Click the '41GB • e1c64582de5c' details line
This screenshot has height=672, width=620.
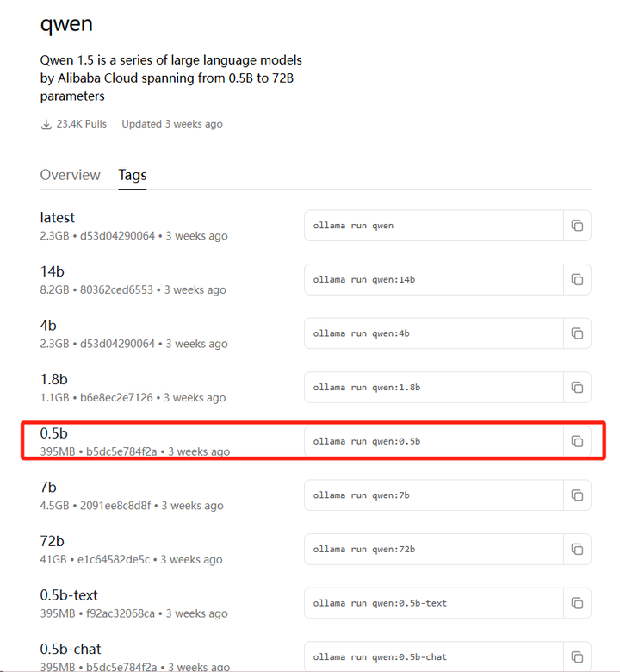(132, 560)
